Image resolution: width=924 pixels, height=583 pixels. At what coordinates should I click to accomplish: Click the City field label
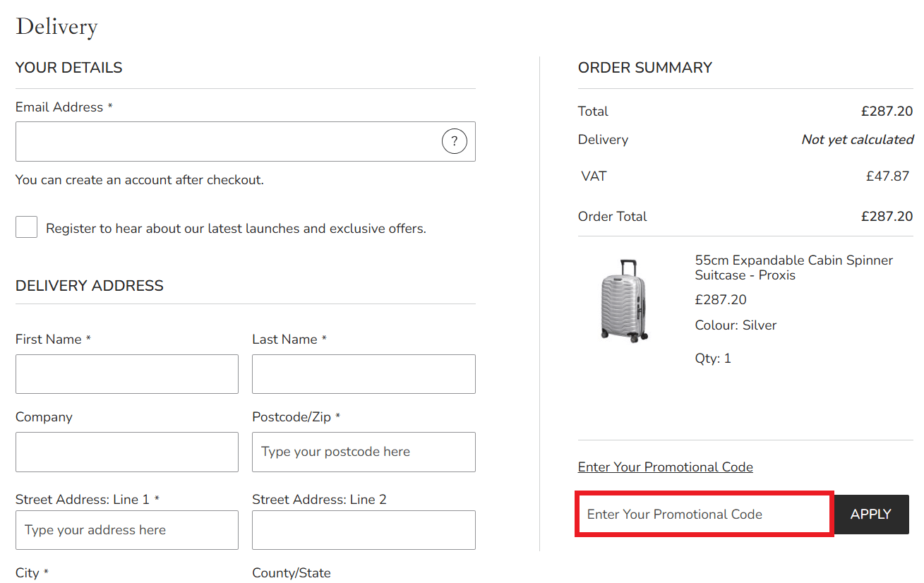pyautogui.click(x=27, y=572)
